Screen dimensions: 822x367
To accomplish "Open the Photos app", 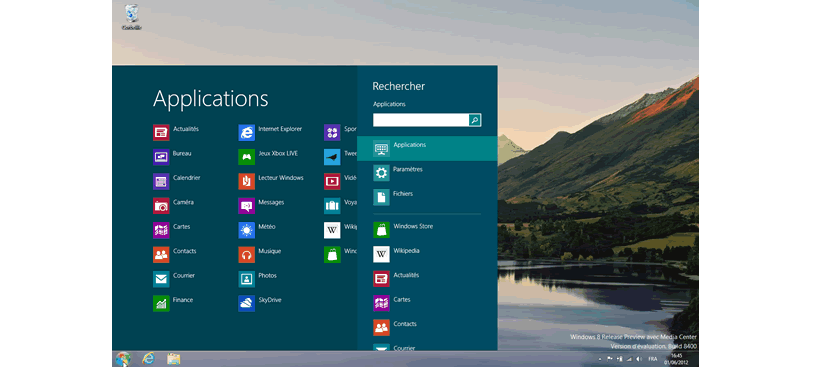I will point(246,279).
